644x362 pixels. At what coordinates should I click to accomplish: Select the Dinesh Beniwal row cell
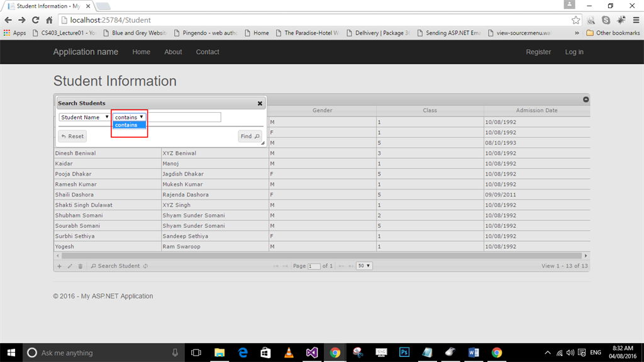[x=108, y=153]
